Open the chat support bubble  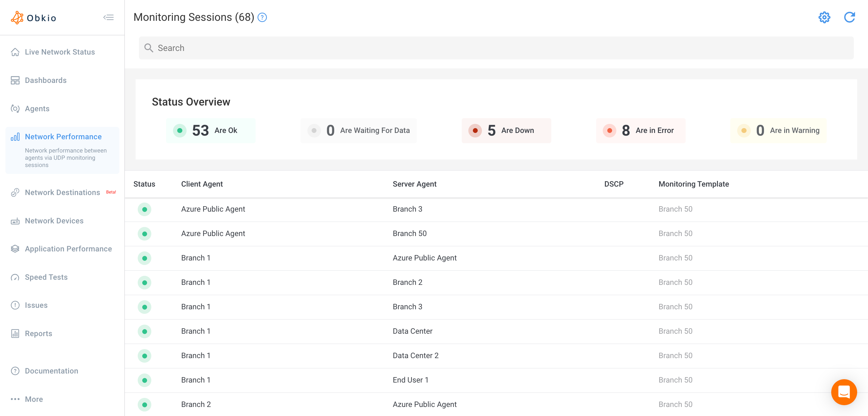click(844, 392)
